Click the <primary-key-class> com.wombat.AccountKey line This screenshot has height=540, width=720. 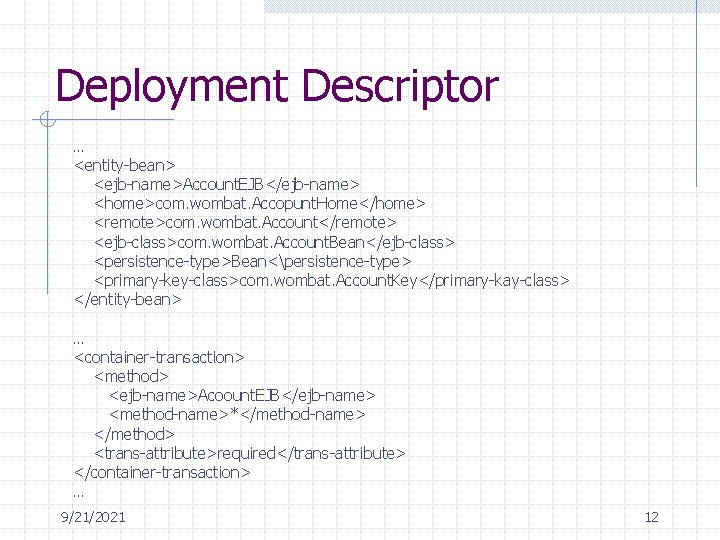point(332,281)
